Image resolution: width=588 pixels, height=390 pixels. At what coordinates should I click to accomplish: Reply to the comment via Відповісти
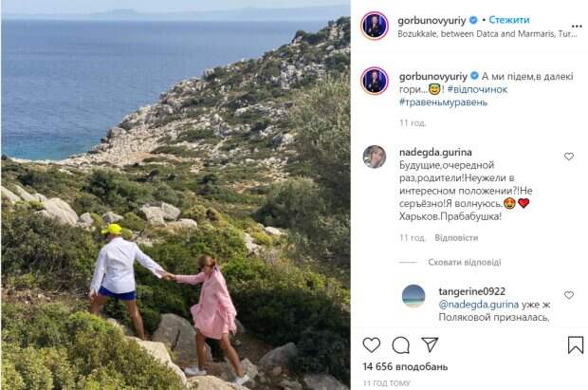tap(456, 238)
